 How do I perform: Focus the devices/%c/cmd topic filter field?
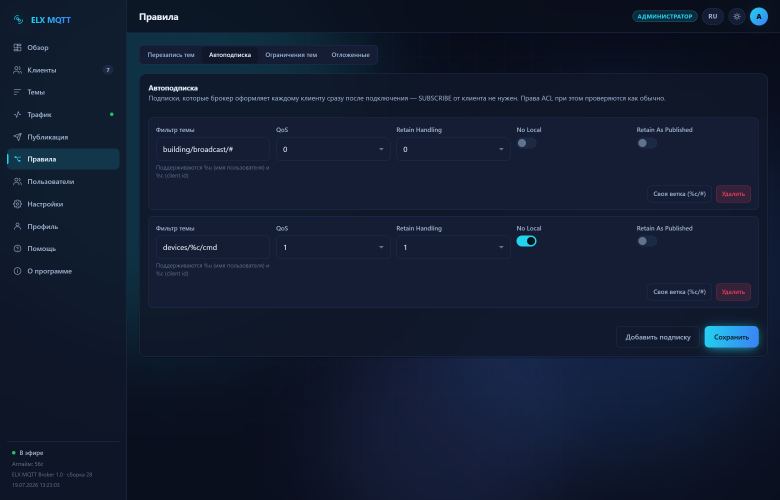(212, 247)
